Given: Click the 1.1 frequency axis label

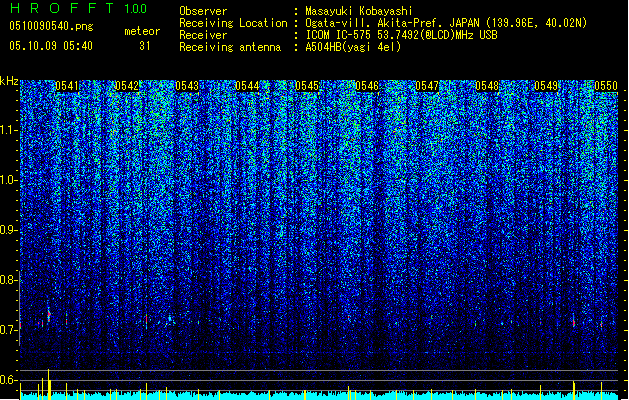Looking at the screenshot, I should pos(8,130).
